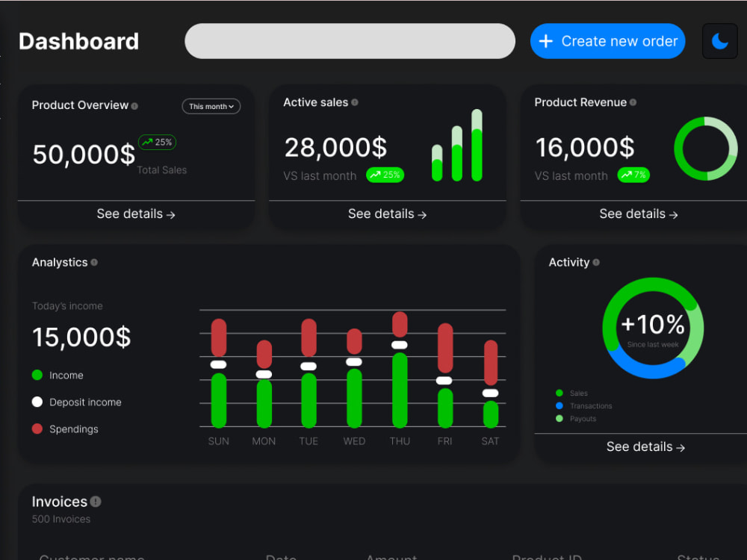
Task: Click the Activity info icon
Action: [x=596, y=262]
